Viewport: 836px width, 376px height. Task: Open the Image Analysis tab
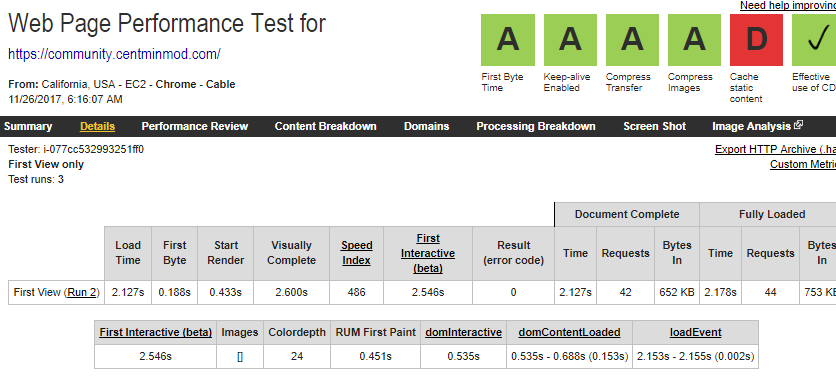coord(752,126)
